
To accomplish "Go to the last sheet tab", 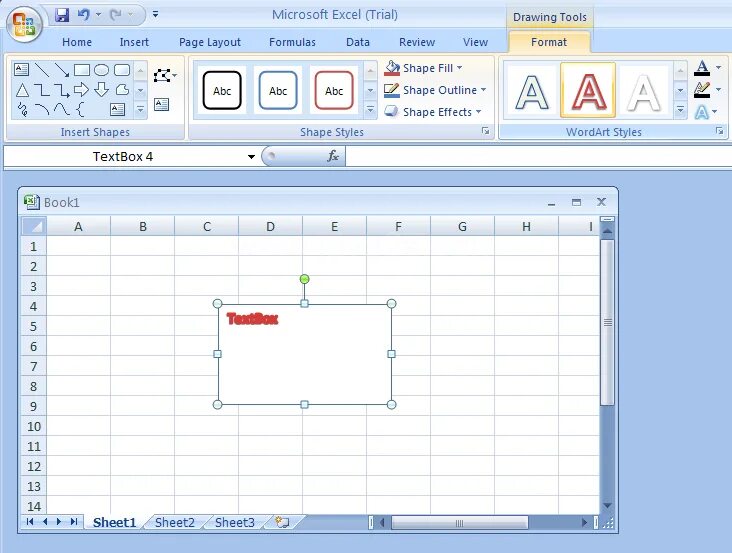I will tap(74, 522).
